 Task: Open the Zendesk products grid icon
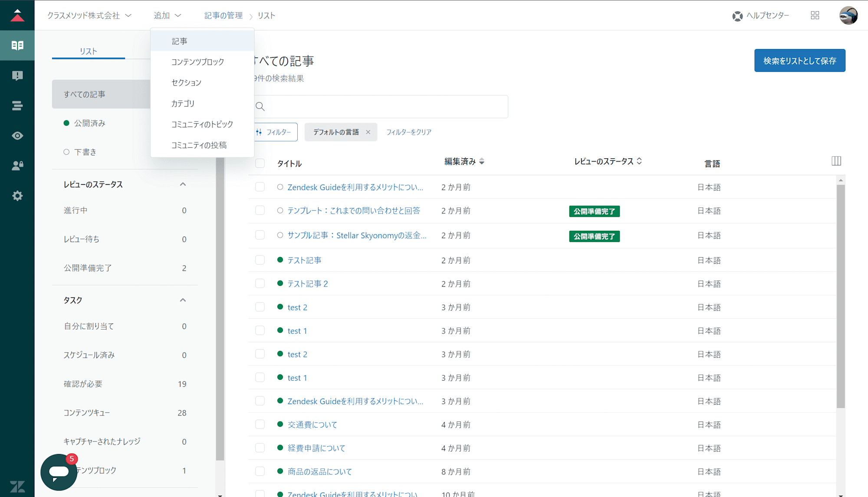[815, 15]
